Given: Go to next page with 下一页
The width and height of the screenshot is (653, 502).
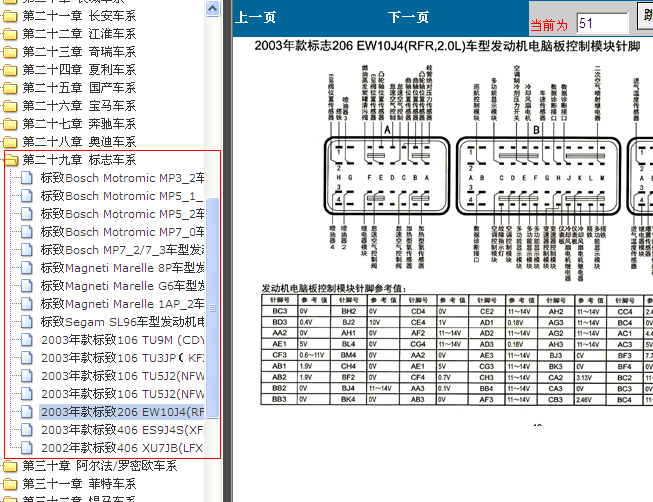Looking at the screenshot, I should tap(408, 17).
